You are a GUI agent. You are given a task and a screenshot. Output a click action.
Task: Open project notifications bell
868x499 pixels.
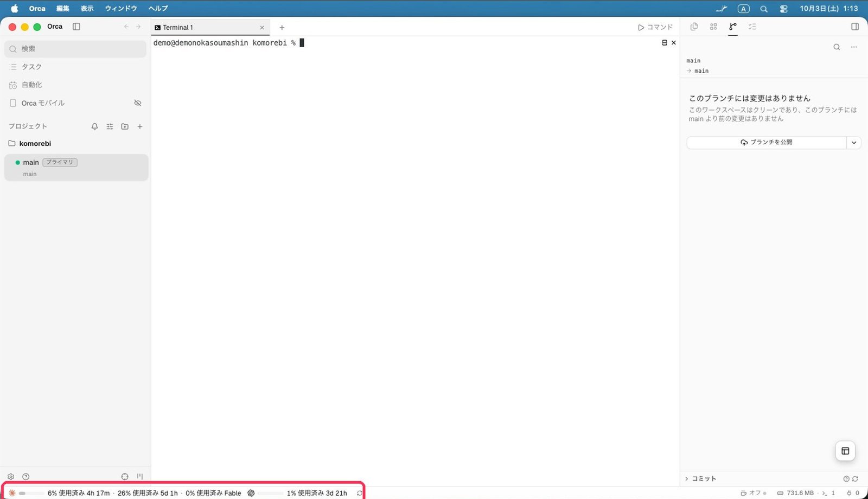point(94,126)
